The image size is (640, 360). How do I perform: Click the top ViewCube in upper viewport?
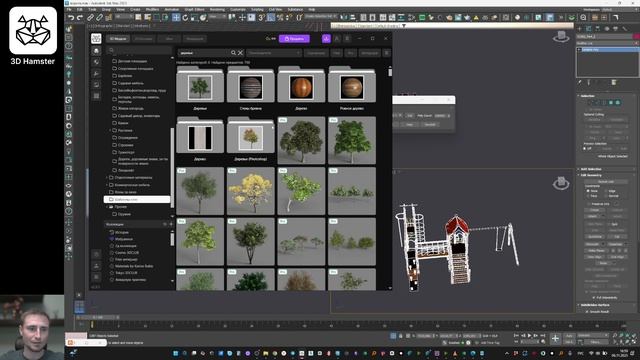pyautogui.click(x=561, y=36)
